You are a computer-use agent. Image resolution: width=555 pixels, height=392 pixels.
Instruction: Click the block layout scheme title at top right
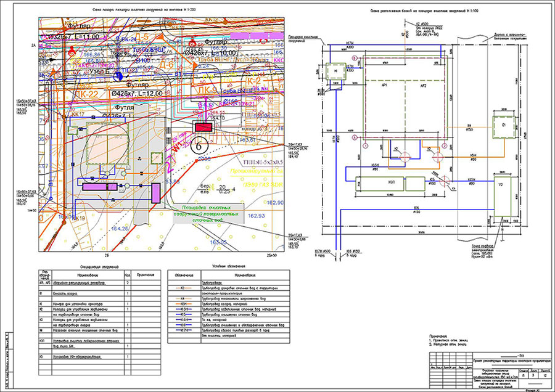pos(424,11)
